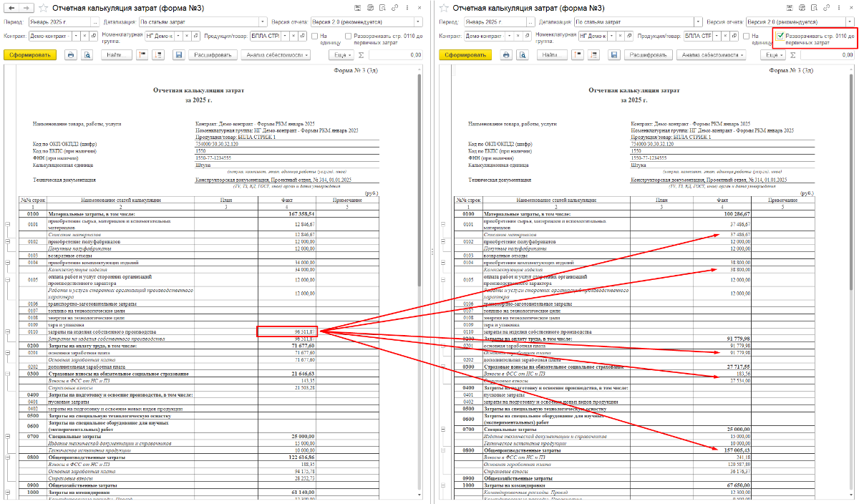Click Расшифровать in left window
Viewport: 859px width, 504px height.
212,54
